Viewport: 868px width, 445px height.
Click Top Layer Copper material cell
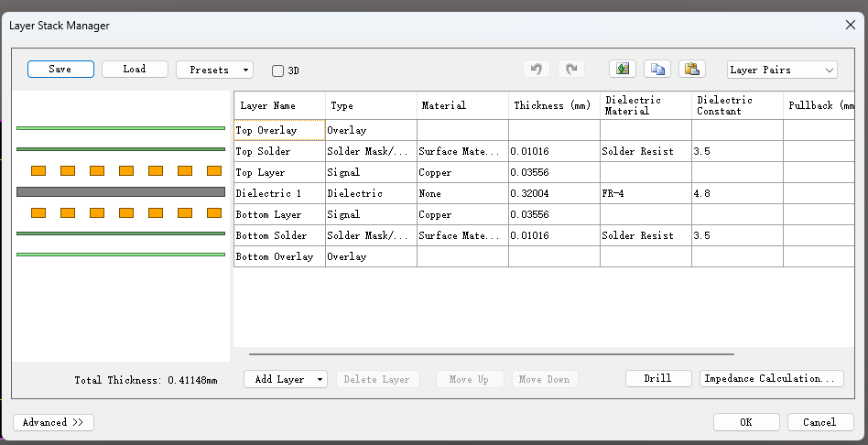click(462, 172)
